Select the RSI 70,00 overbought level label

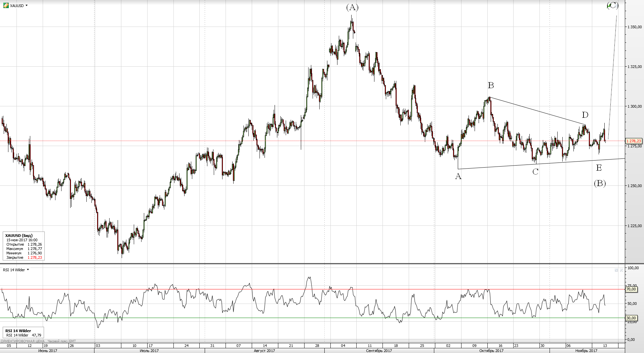tap(631, 289)
